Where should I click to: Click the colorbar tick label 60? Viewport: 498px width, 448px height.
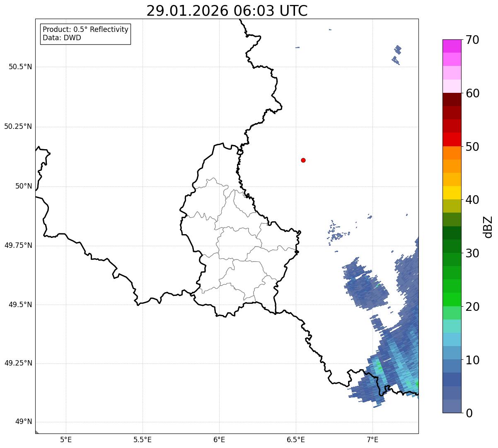tap(473, 93)
